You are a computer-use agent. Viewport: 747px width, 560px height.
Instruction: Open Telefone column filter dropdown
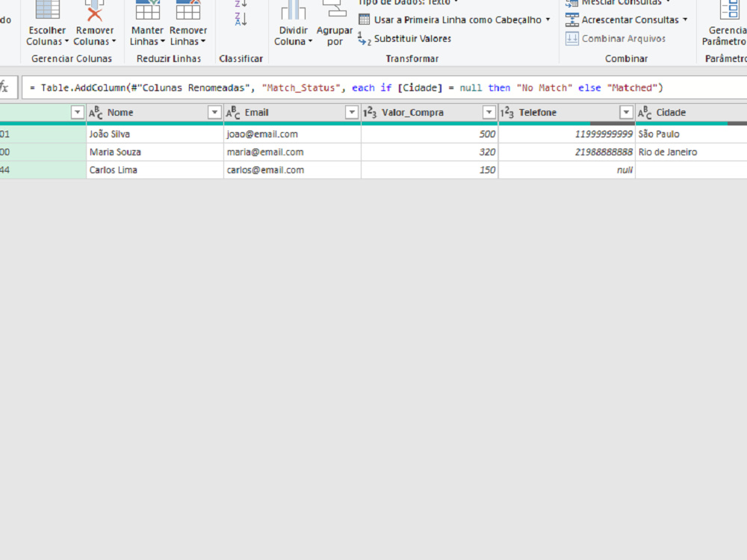626,113
